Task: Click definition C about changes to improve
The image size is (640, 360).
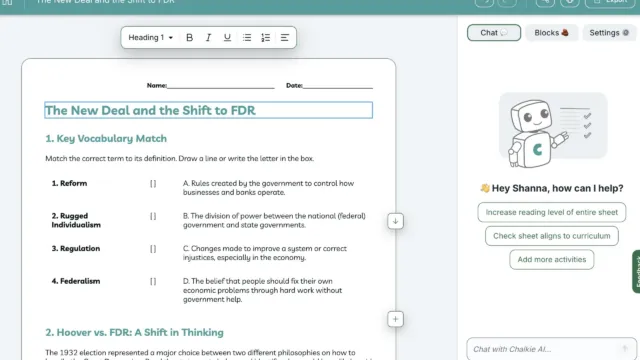Action: pyautogui.click(x=265, y=253)
